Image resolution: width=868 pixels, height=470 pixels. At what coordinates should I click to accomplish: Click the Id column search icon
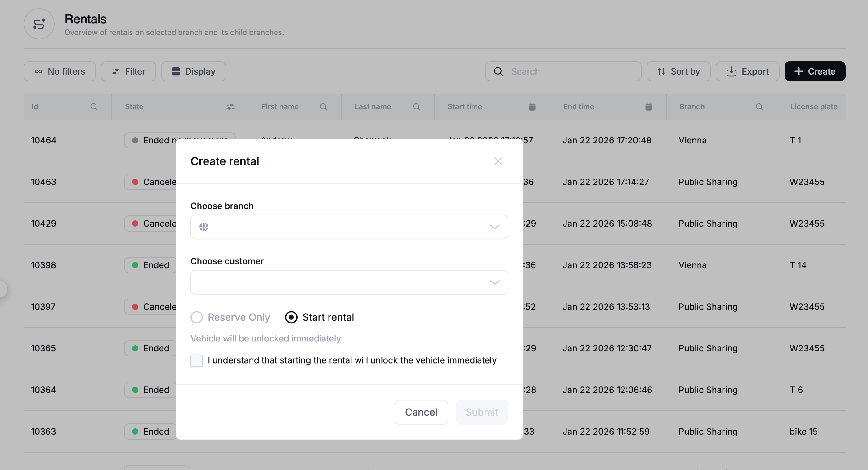point(94,107)
